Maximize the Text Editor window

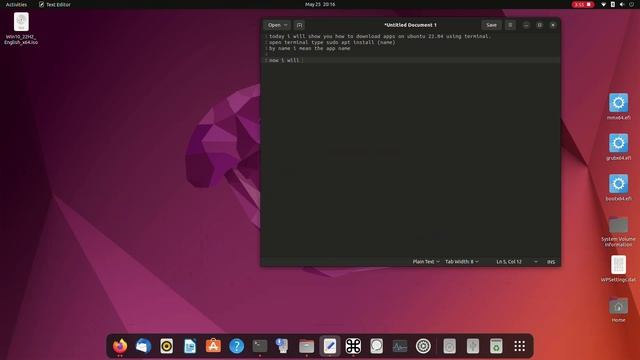[x=540, y=25]
